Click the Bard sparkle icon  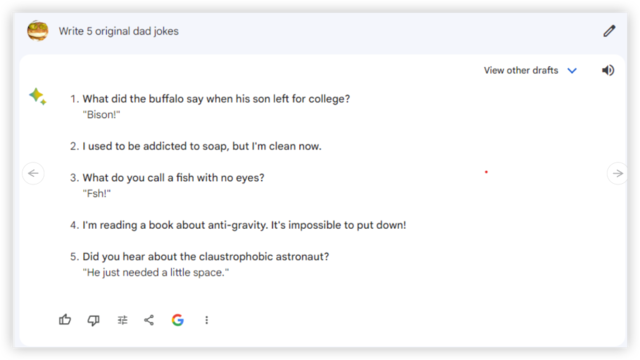click(x=38, y=96)
